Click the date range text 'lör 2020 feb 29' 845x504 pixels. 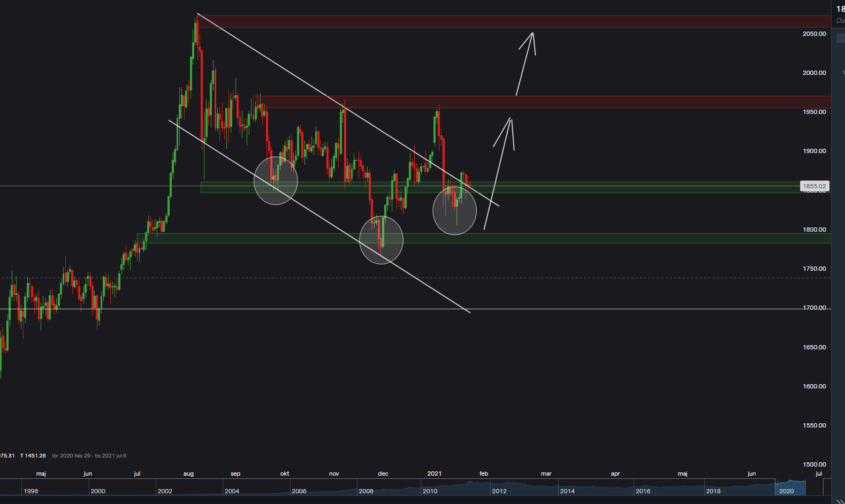[x=71, y=456]
